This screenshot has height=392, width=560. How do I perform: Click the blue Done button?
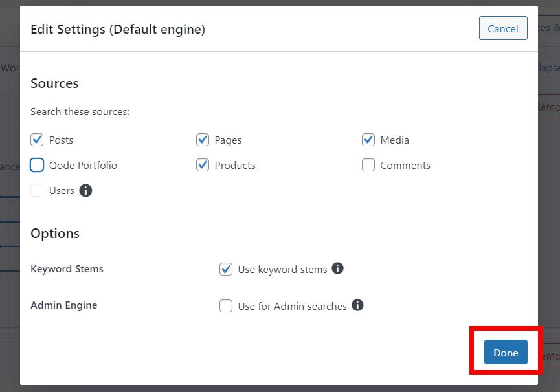[506, 352]
